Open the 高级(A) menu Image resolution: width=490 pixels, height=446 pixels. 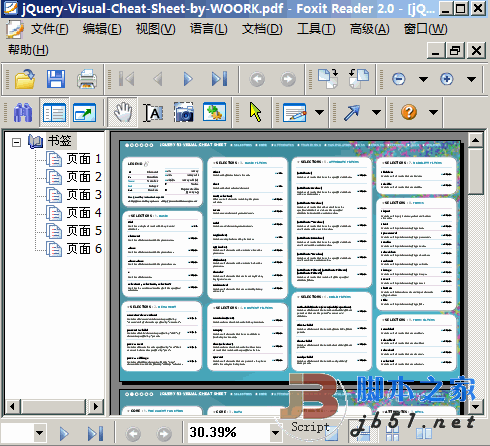click(x=370, y=29)
